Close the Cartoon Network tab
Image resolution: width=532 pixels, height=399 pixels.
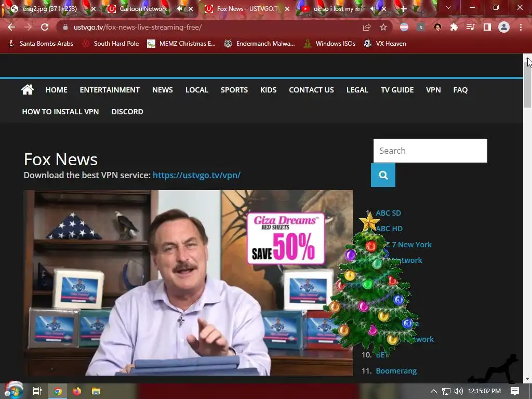click(x=191, y=9)
